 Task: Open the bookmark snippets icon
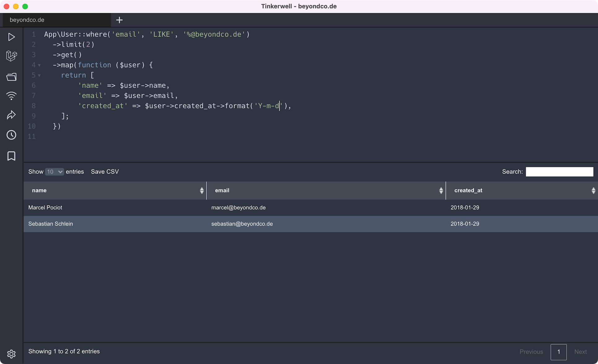pyautogui.click(x=11, y=156)
